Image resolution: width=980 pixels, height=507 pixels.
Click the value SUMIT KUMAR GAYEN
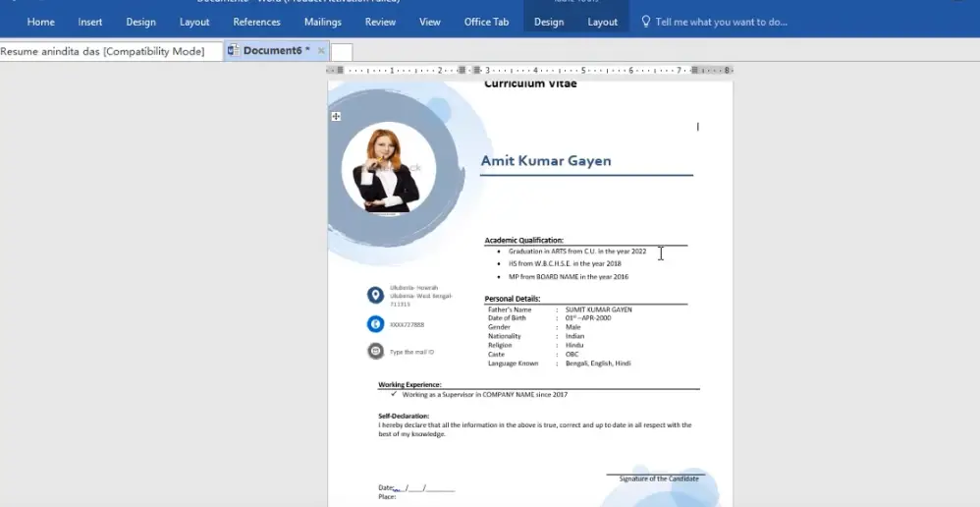point(598,310)
